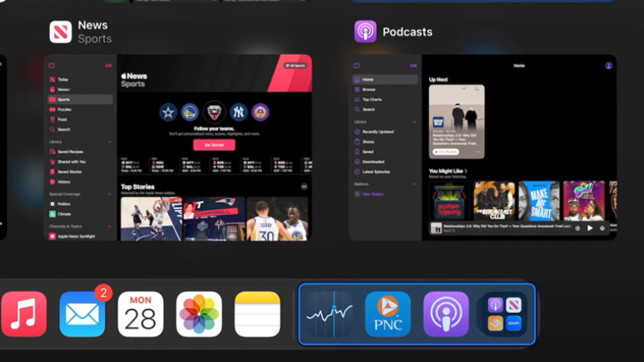This screenshot has width=644, height=362.
Task: Open The Breakfast Club podcast artwork
Action: 494,201
